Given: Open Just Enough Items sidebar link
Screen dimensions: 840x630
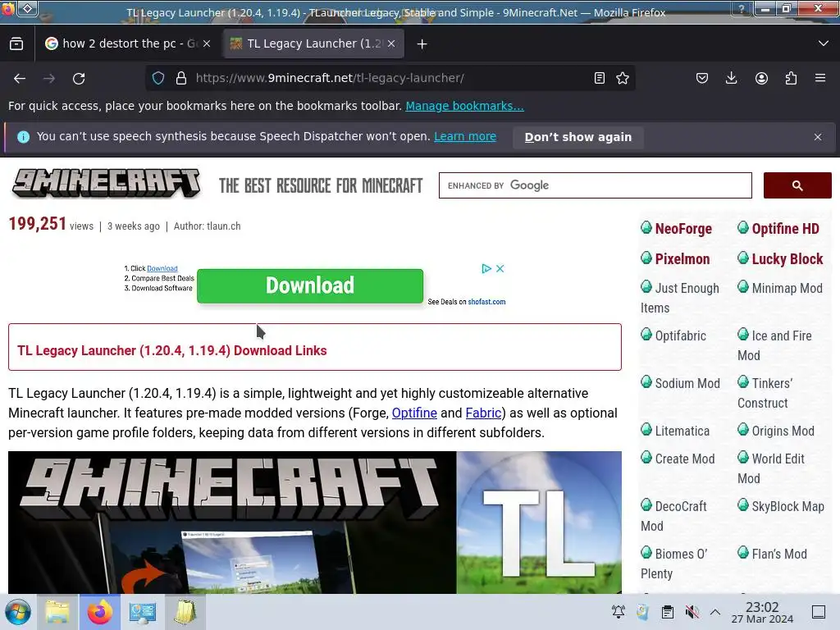Looking at the screenshot, I should (x=680, y=298).
